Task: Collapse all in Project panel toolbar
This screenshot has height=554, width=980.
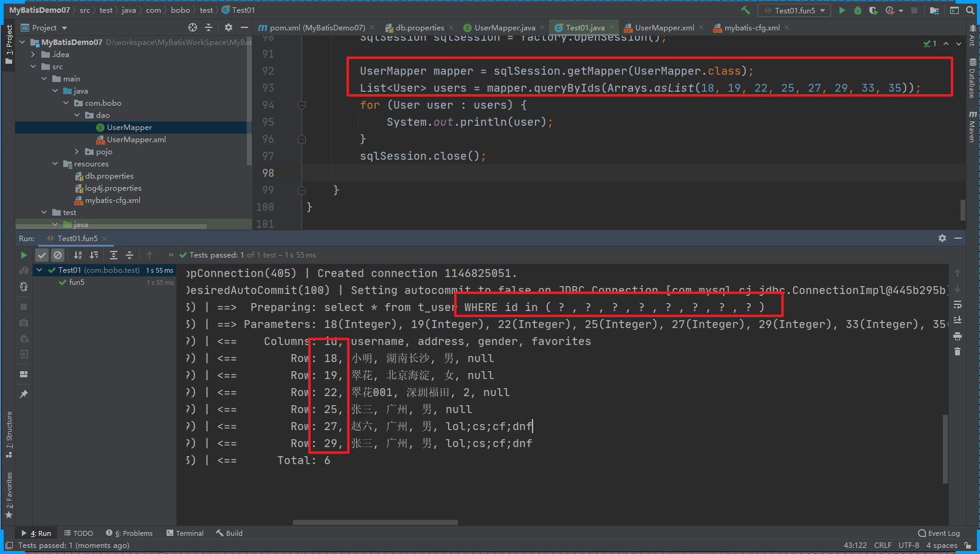Action: pos(209,27)
